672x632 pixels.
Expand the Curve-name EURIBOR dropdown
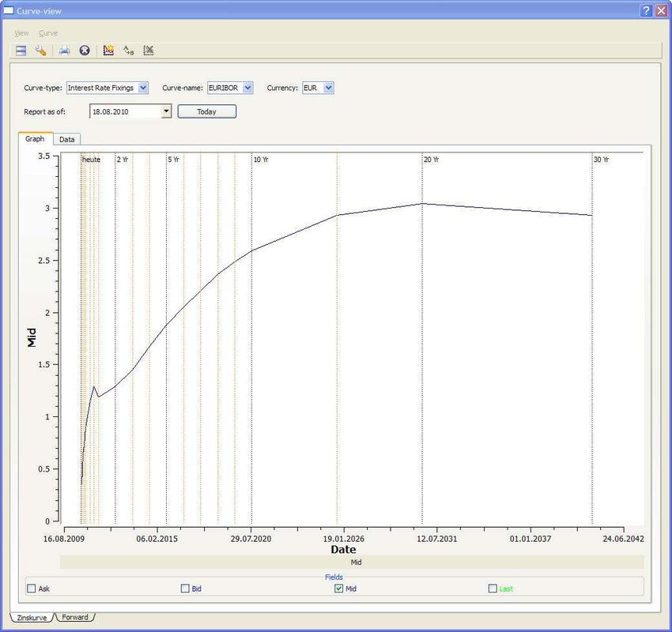247,88
